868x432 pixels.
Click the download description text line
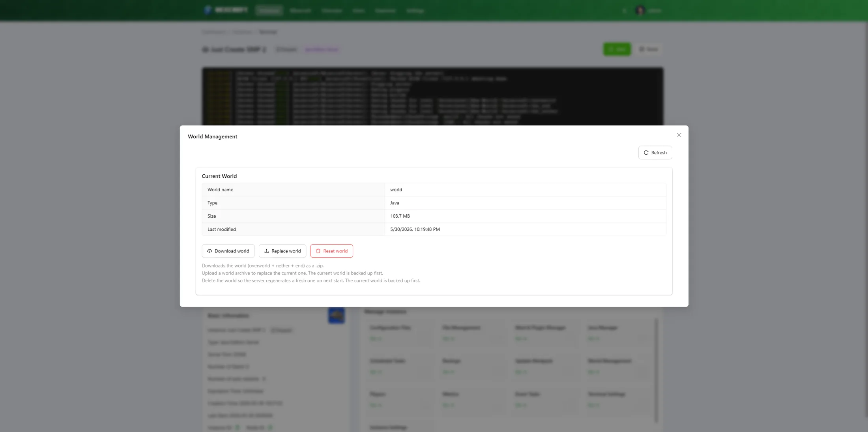coord(263,266)
